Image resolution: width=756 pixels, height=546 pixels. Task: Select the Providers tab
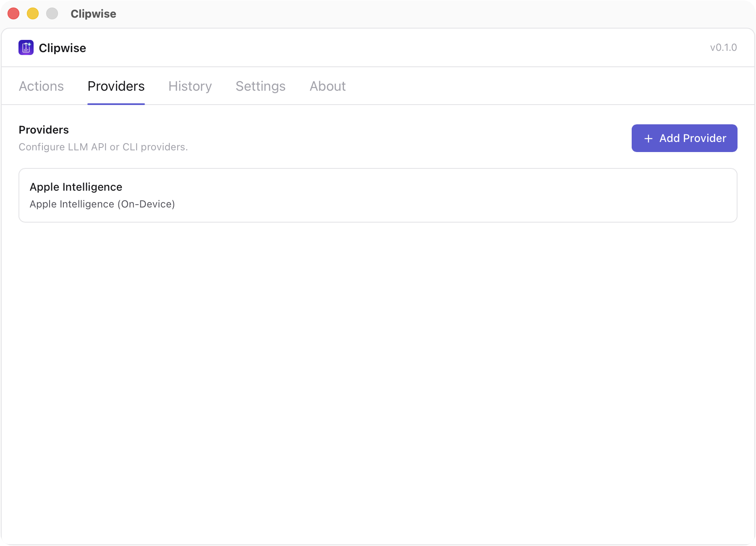coord(116,86)
